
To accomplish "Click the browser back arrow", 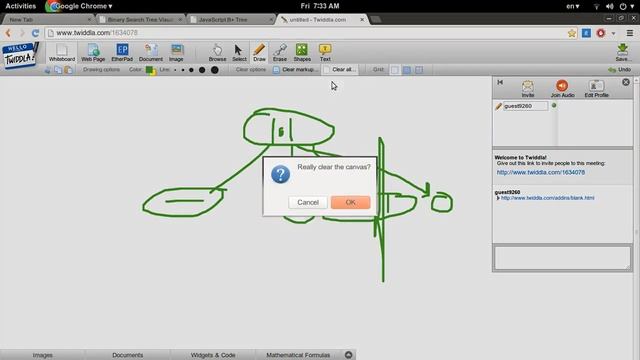I will point(8,33).
